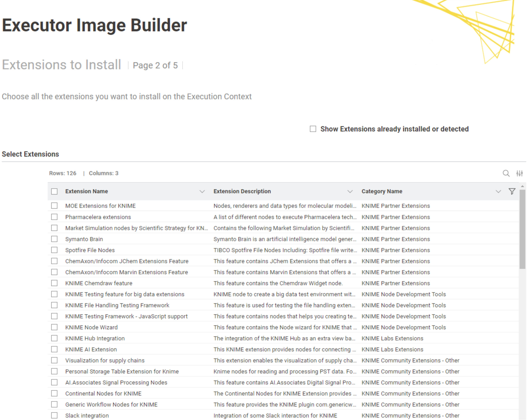Screen dimensions: 528x420
Task: Expand Extension Description column chevron
Action: 350,191
